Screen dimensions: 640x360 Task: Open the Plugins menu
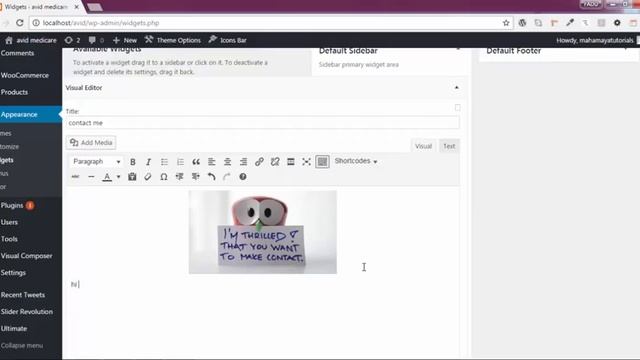12,206
